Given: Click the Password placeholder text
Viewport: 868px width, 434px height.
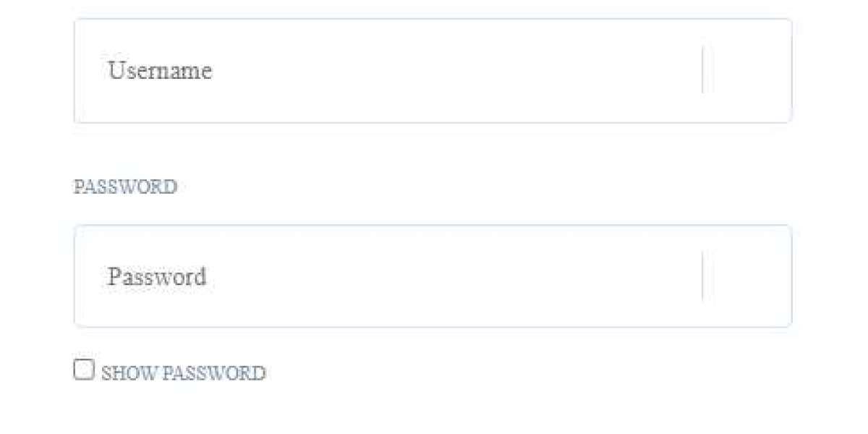Looking at the screenshot, I should click(x=157, y=276).
